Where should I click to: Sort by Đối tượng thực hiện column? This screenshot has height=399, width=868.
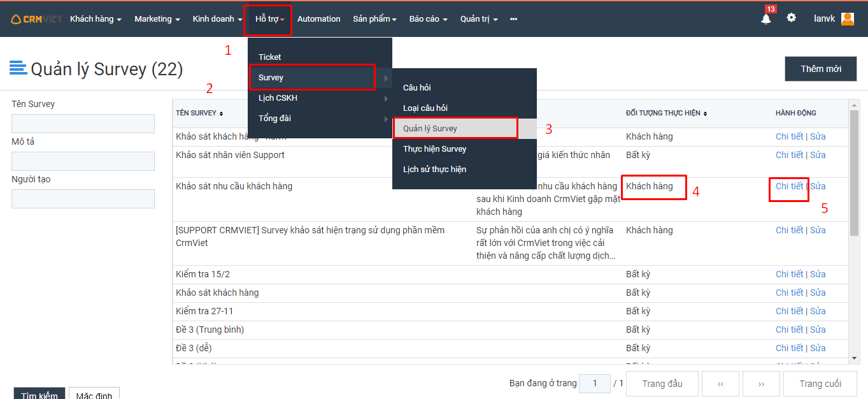[705, 113]
